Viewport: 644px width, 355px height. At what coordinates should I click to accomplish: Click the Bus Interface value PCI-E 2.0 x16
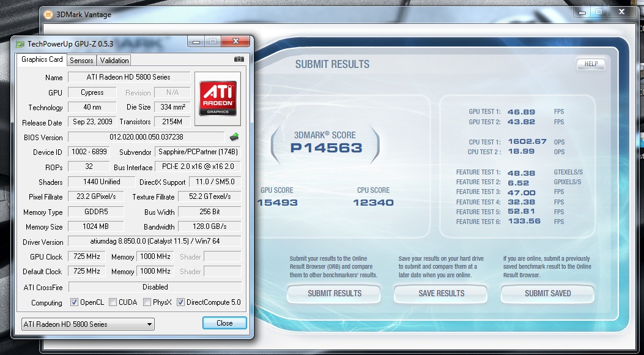pyautogui.click(x=198, y=166)
